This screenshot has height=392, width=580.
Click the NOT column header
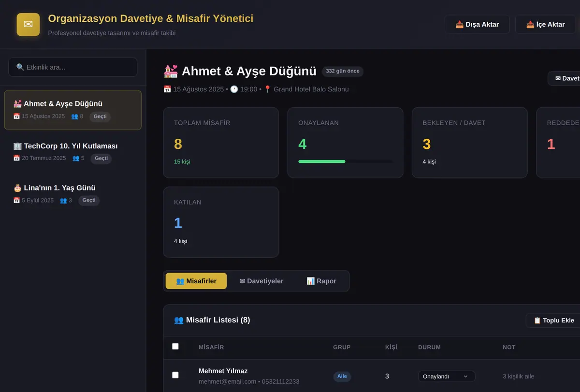click(509, 347)
